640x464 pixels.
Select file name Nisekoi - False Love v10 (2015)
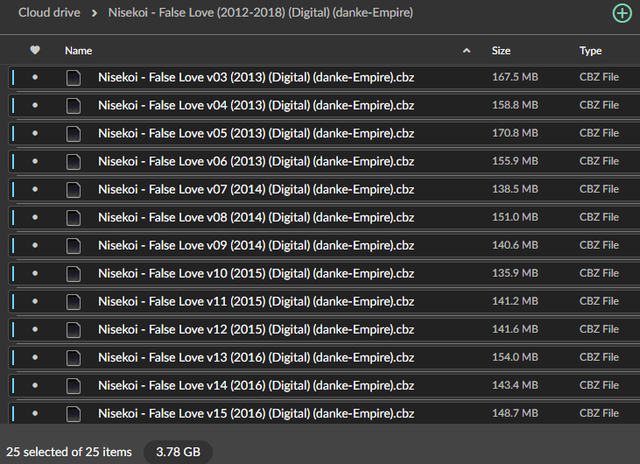pyautogui.click(x=256, y=273)
